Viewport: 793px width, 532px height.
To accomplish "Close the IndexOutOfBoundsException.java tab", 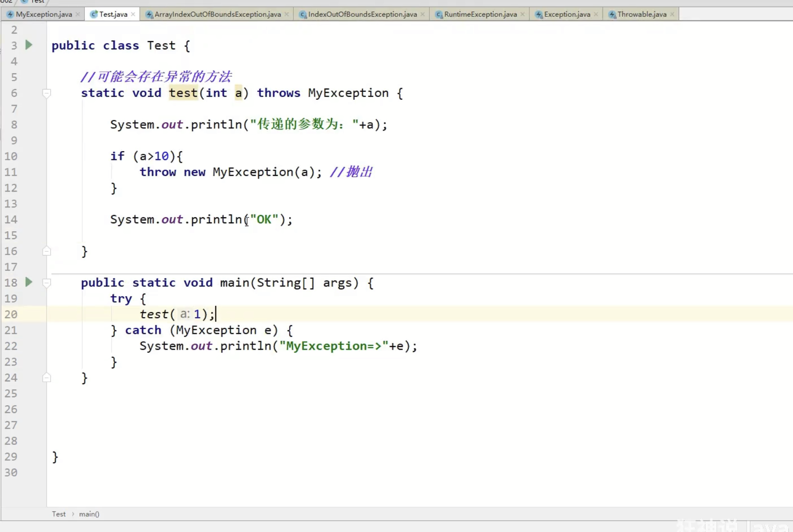I will [423, 14].
